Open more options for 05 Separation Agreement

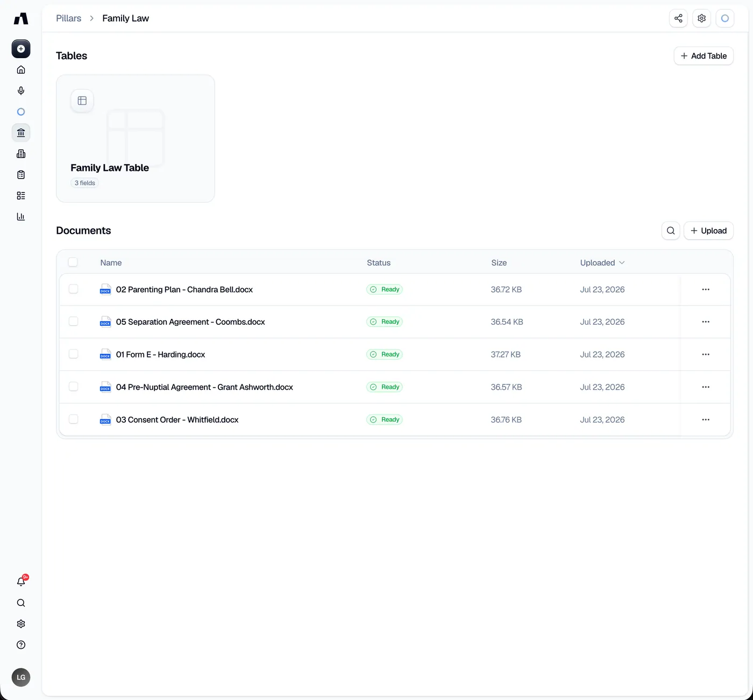tap(706, 322)
